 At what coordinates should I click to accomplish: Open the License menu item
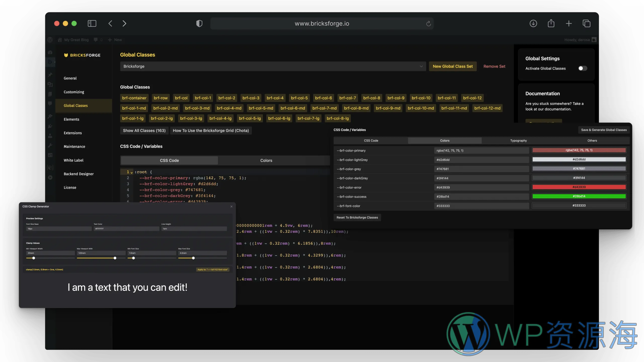pos(70,188)
